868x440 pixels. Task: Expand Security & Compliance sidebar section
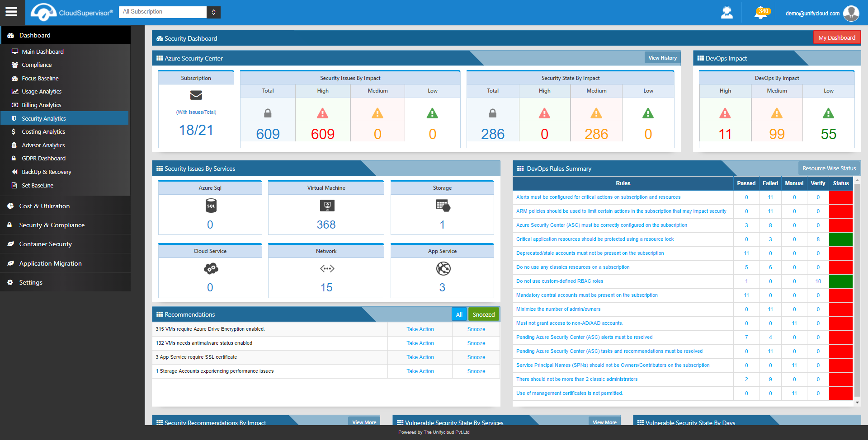point(65,225)
